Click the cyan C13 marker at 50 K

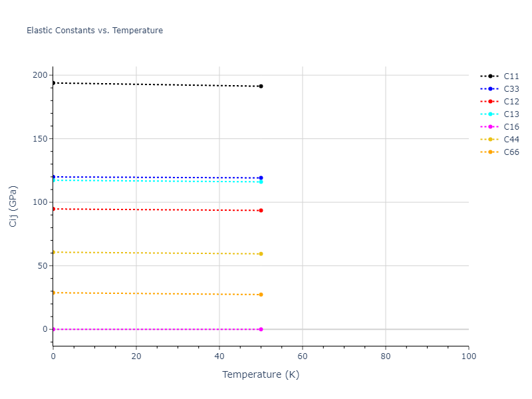tap(261, 182)
